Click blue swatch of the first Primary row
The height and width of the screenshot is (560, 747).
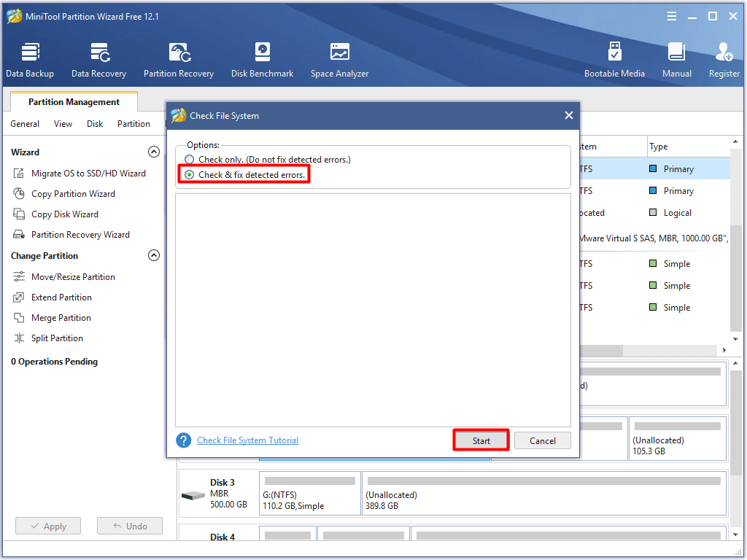[x=653, y=168]
